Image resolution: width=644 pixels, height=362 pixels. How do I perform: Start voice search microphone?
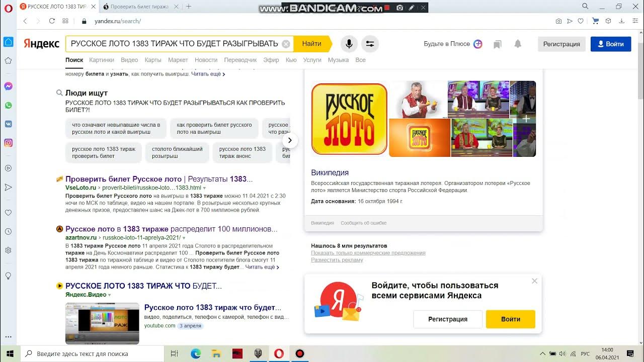pyautogui.click(x=349, y=44)
